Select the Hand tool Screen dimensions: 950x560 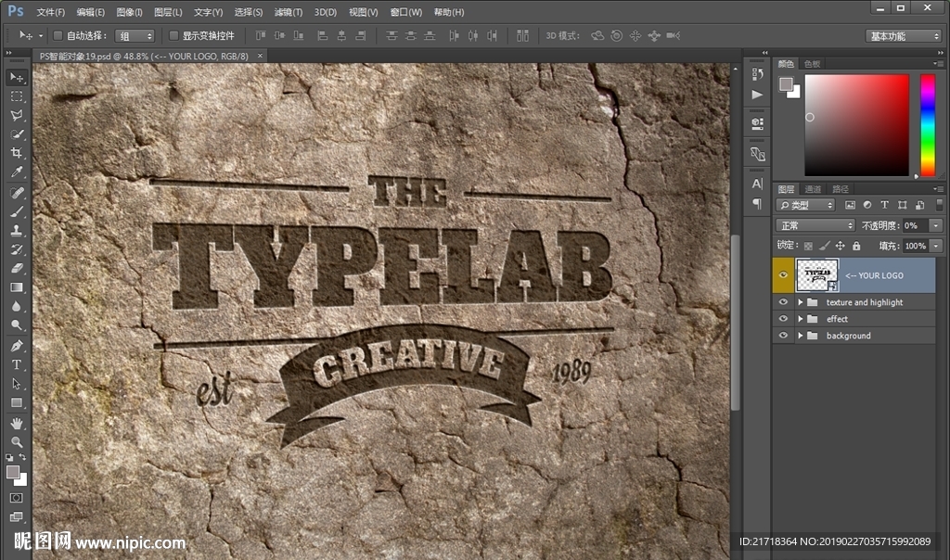click(17, 423)
